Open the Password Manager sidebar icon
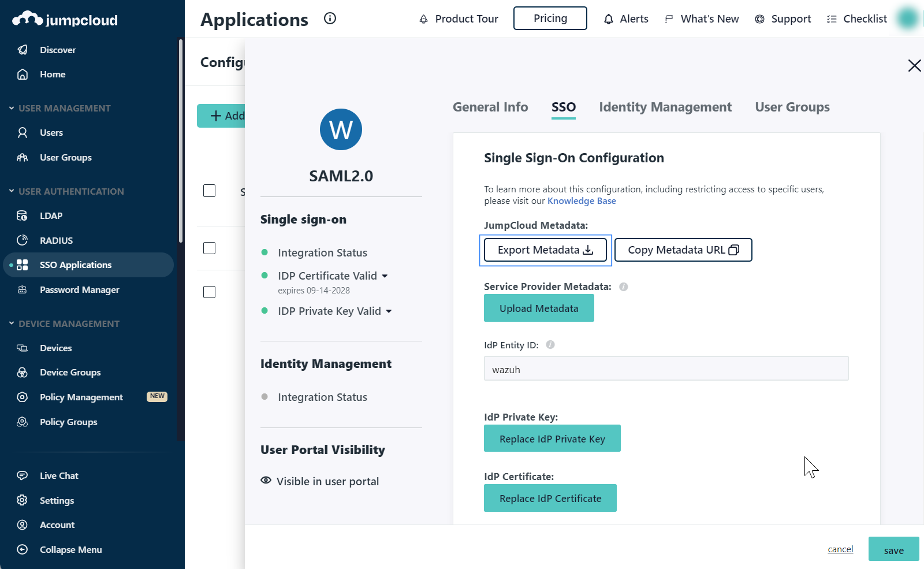 point(23,289)
